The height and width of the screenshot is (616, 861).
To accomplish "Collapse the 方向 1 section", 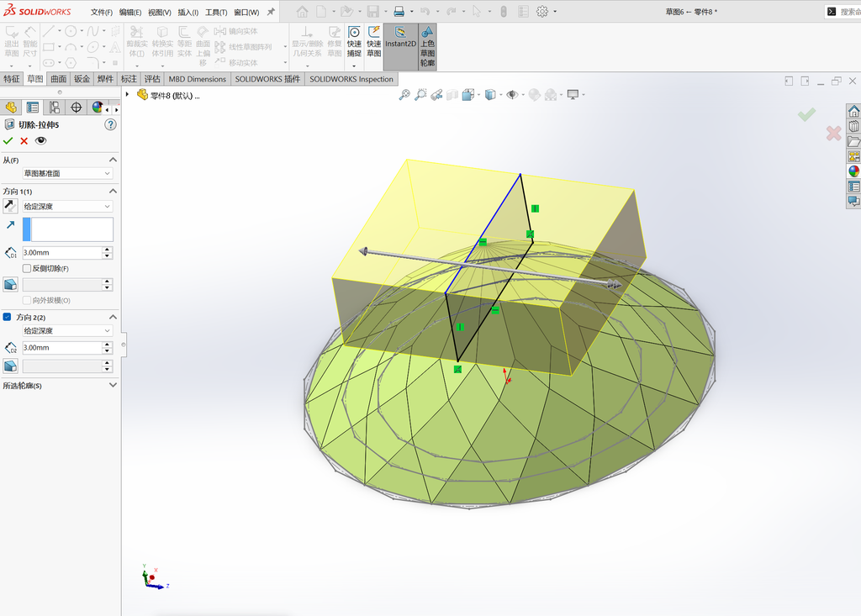I will [113, 191].
